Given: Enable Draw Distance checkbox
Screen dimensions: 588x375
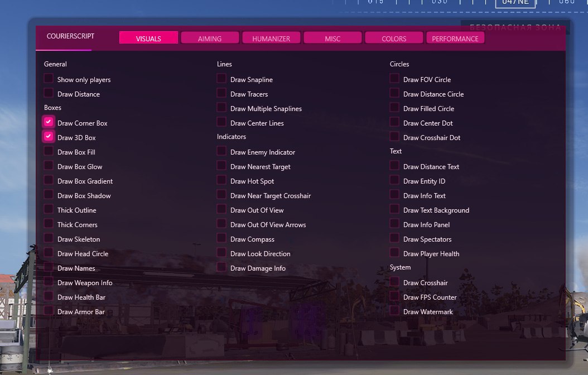Looking at the screenshot, I should coord(49,93).
